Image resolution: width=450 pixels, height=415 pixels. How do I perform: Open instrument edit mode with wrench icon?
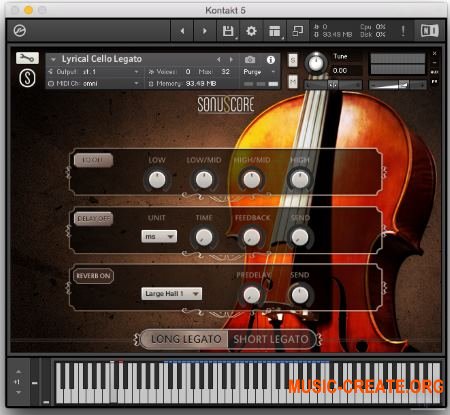pos(27,58)
